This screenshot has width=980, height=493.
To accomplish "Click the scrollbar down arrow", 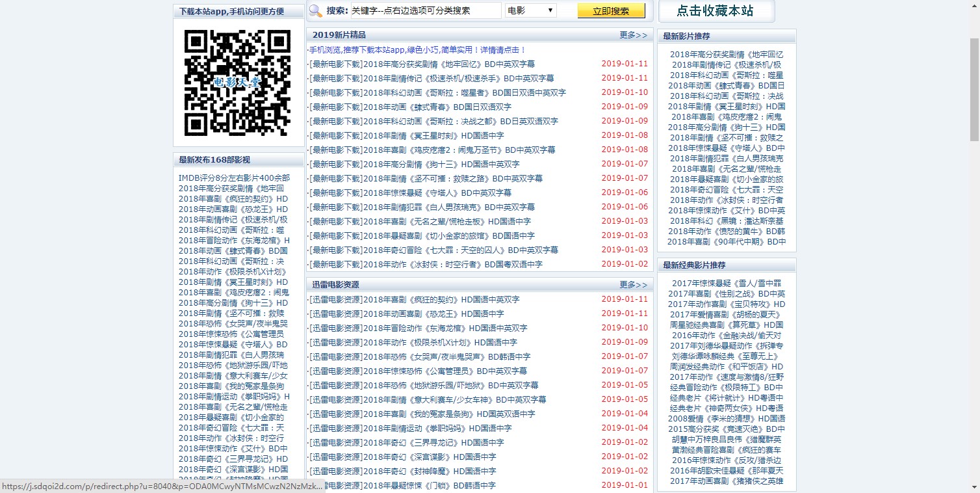I will click(x=974, y=487).
